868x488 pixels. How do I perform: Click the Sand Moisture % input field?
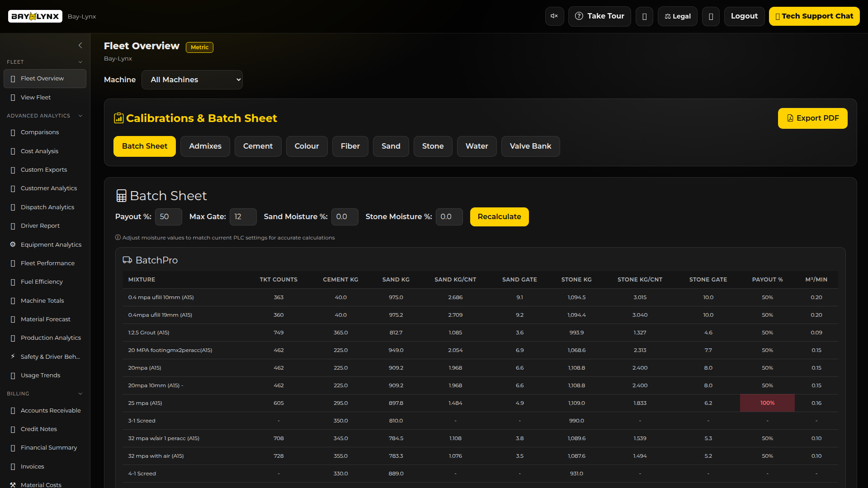click(344, 216)
